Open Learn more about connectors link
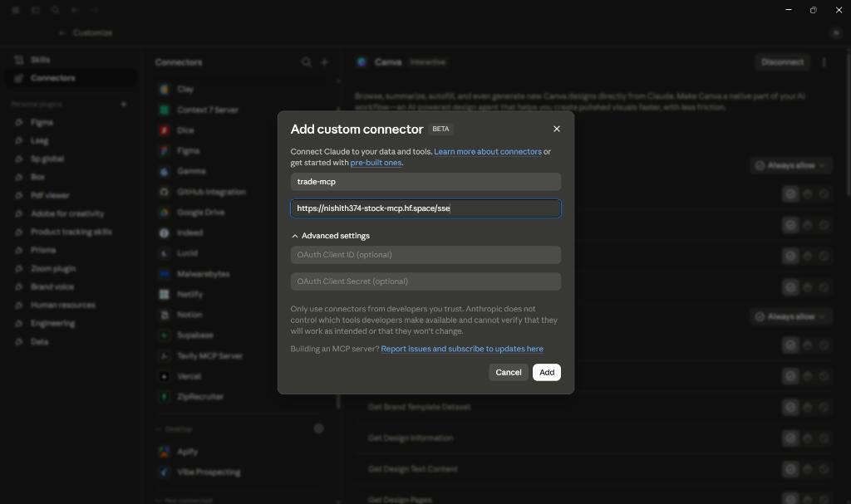This screenshot has height=504, width=851. pos(487,151)
